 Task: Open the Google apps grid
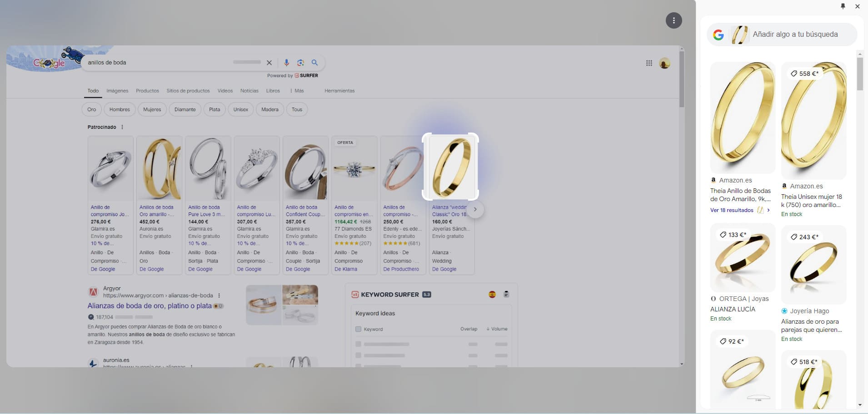pyautogui.click(x=649, y=63)
